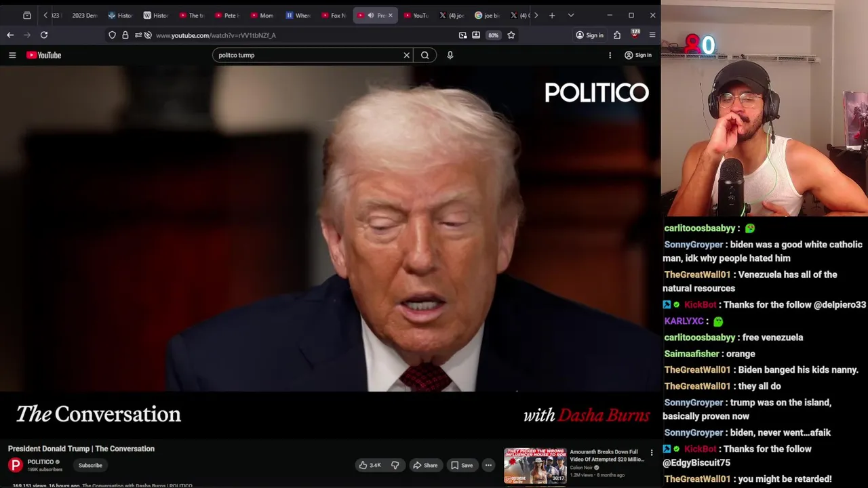Share the video
Viewport: 868px width, 488px height.
tap(426, 465)
